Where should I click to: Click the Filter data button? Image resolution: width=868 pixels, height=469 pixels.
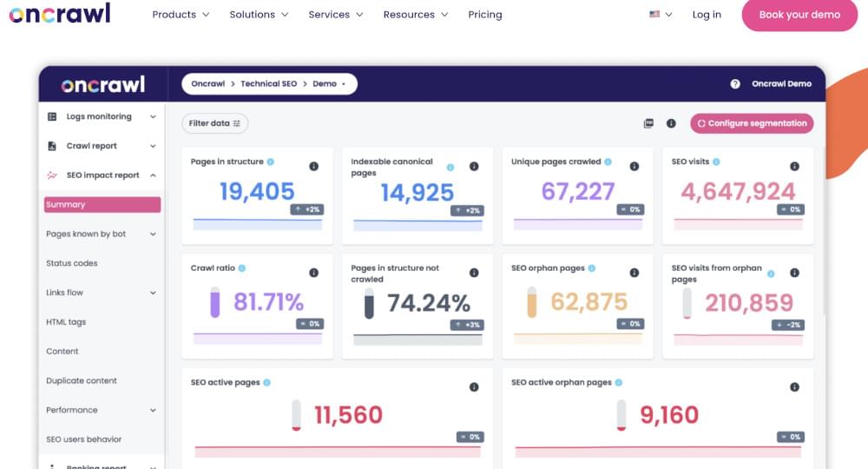(x=215, y=123)
